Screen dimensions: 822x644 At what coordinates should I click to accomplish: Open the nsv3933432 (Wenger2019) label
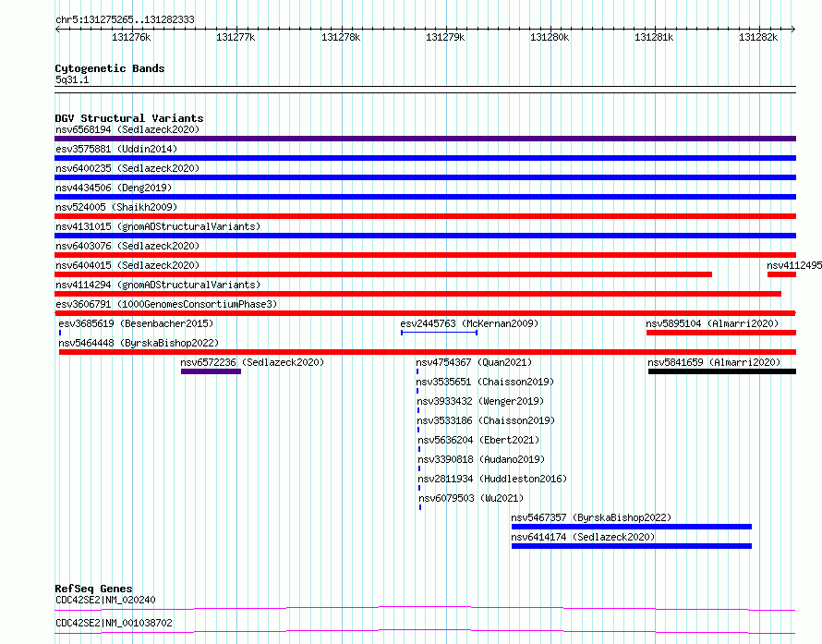click(480, 401)
